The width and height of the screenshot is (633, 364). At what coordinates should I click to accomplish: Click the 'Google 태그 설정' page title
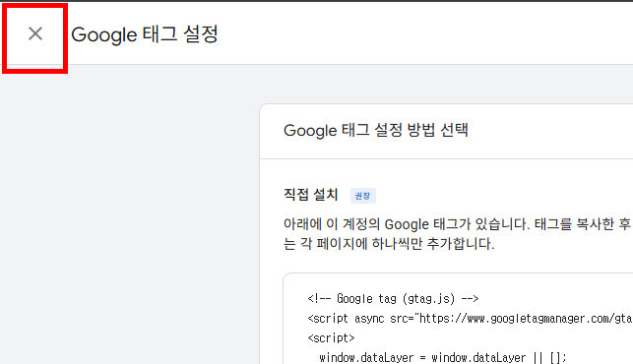click(145, 34)
